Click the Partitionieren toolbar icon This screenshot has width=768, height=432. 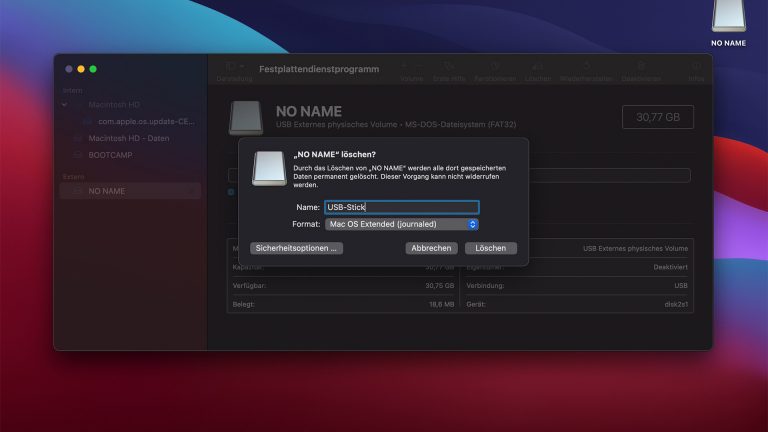(x=496, y=67)
